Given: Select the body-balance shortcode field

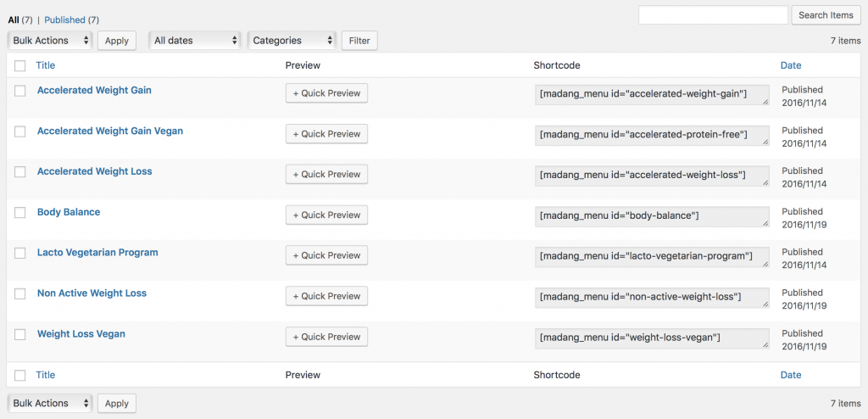Looking at the screenshot, I should [x=652, y=216].
